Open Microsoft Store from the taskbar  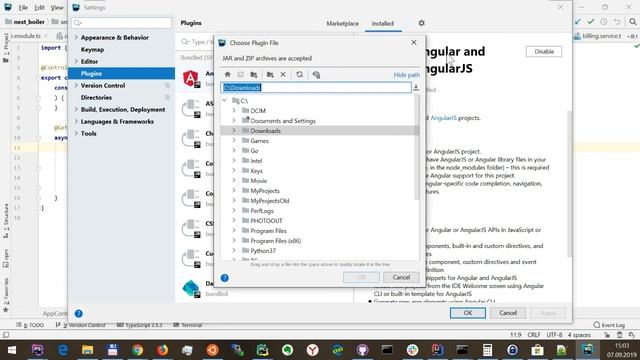538,350
